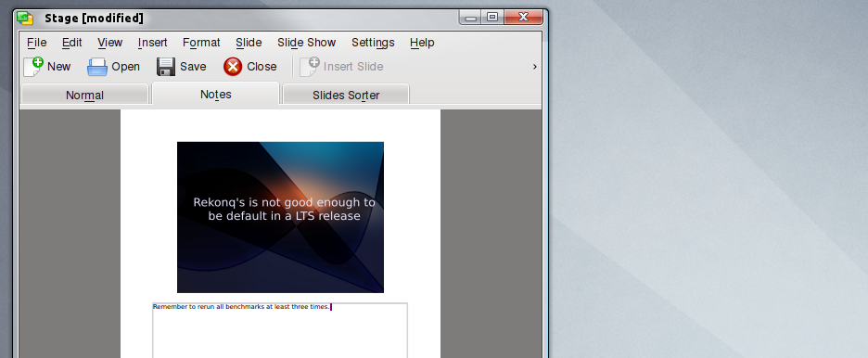Open the File menu
The height and width of the screenshot is (358, 868).
[x=36, y=43]
